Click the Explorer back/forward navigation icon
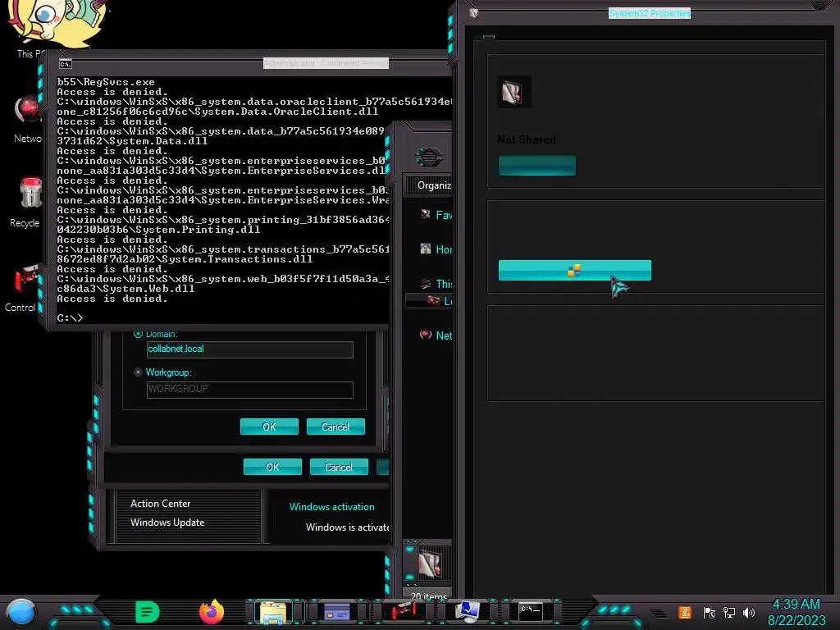The image size is (840, 630). click(x=428, y=157)
